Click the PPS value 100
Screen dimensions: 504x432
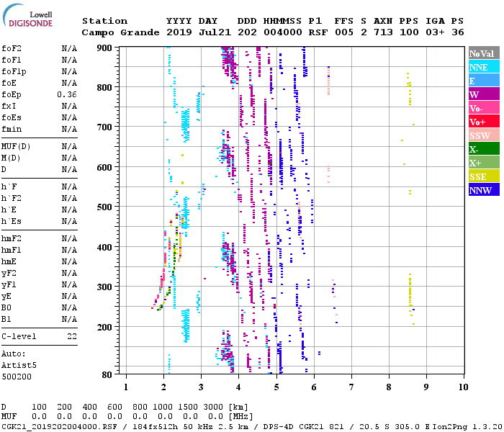409,32
